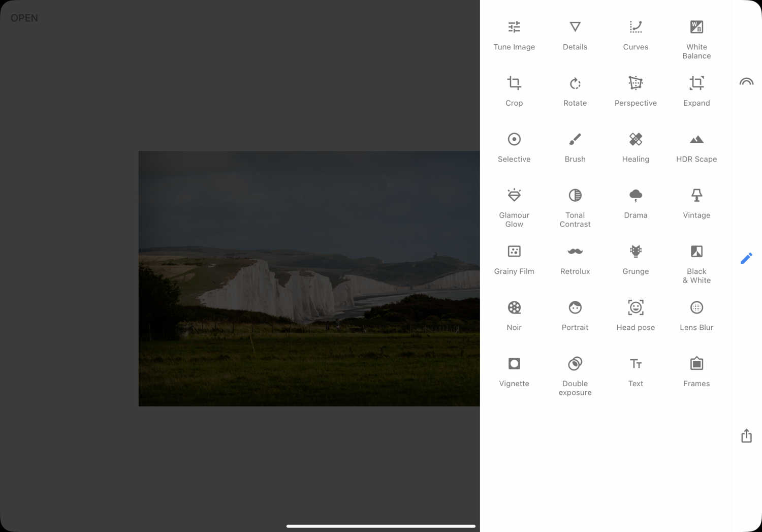Apply the HDR Scape filter

pyautogui.click(x=696, y=147)
